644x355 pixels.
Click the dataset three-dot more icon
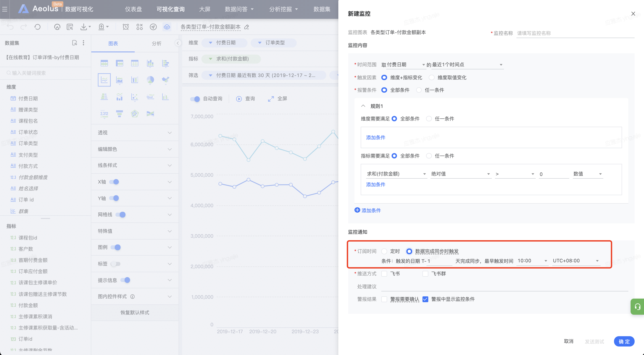[x=83, y=43]
